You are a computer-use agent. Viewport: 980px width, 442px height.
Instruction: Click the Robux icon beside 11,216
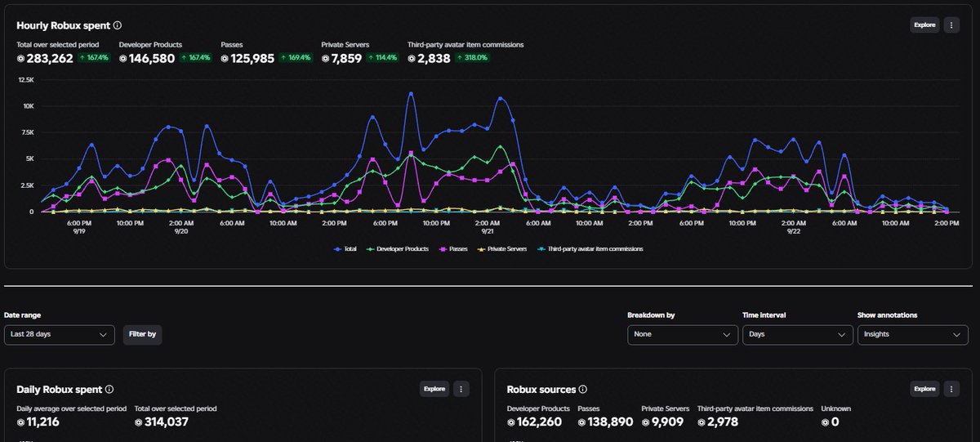click(21, 422)
